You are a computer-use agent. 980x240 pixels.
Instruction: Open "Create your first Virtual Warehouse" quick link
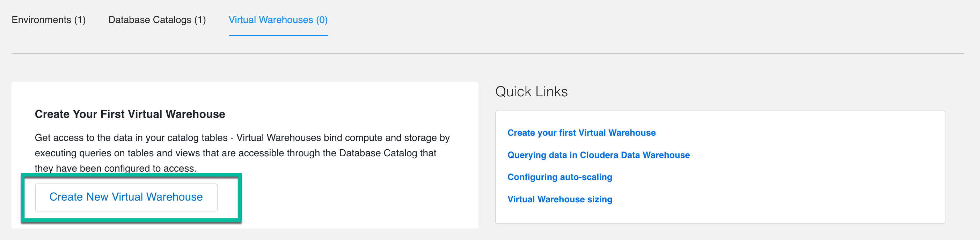click(581, 133)
